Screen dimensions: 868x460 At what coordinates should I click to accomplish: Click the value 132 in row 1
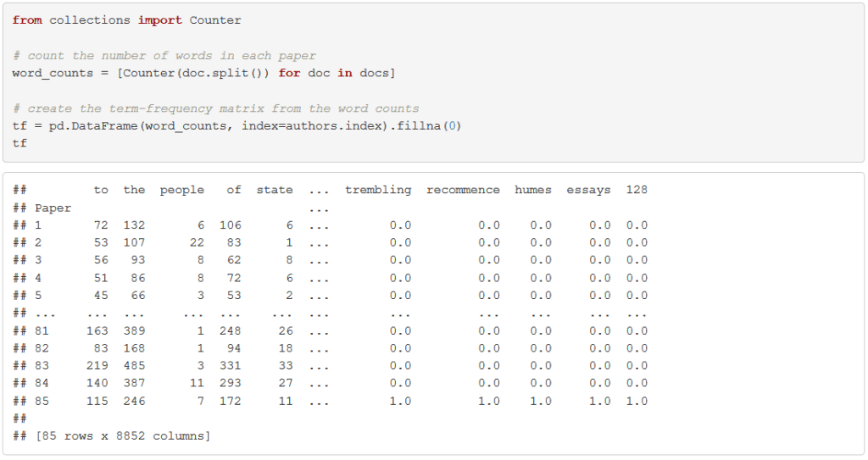tap(134, 225)
